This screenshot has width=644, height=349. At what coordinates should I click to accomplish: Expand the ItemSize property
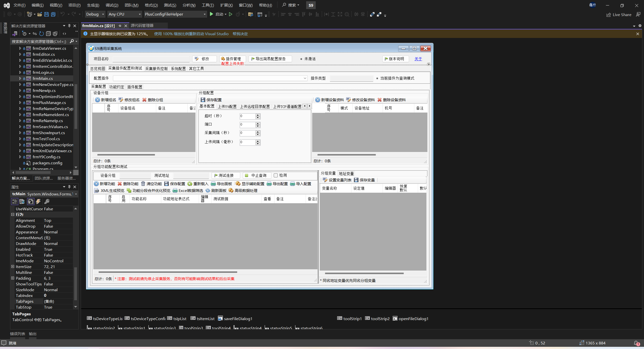point(13,266)
